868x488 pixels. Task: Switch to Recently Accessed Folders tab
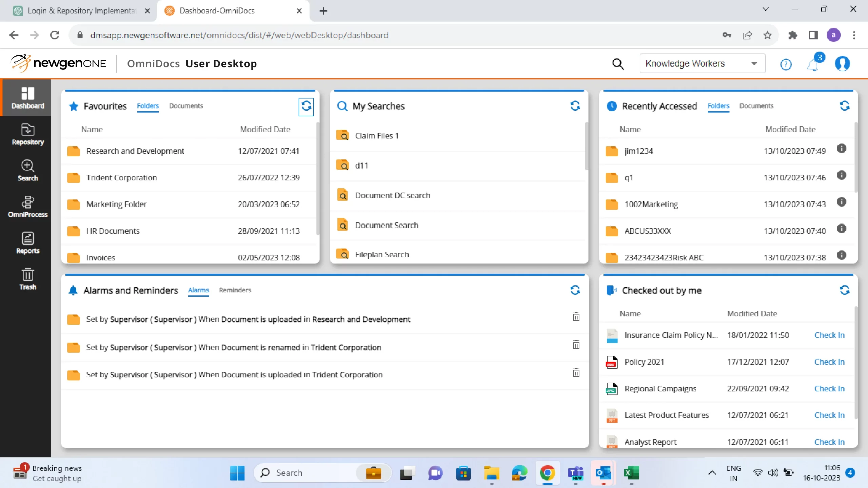pyautogui.click(x=718, y=106)
